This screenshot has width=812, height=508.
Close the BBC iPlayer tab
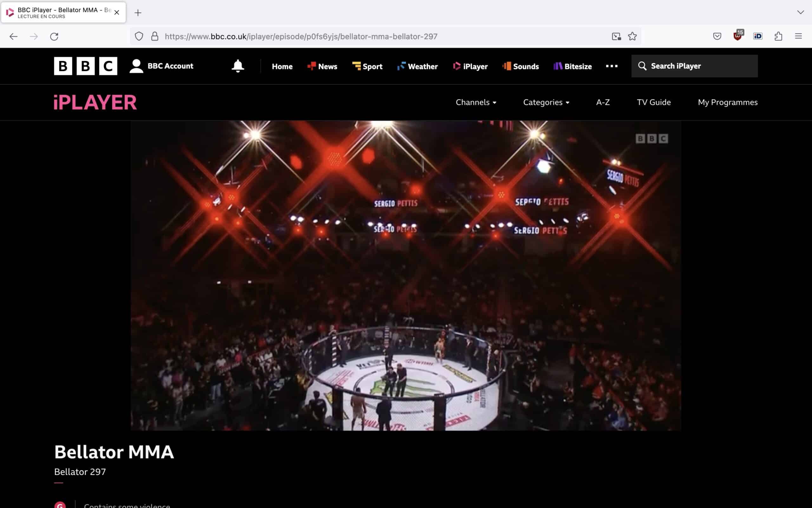pyautogui.click(x=117, y=12)
